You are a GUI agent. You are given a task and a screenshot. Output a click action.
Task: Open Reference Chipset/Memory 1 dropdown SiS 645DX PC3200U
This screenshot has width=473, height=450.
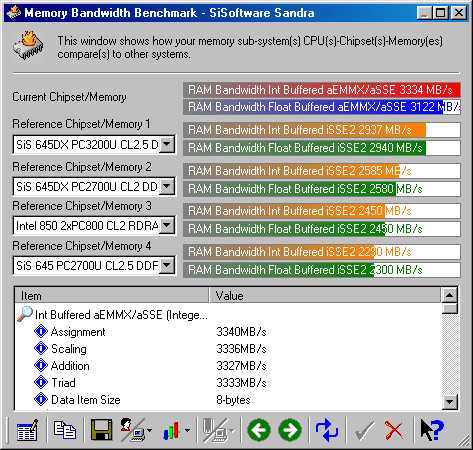click(x=94, y=145)
